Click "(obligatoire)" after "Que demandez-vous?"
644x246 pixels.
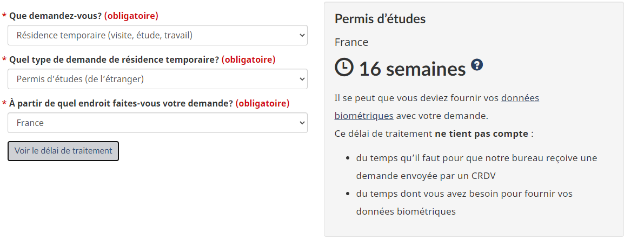click(x=131, y=16)
